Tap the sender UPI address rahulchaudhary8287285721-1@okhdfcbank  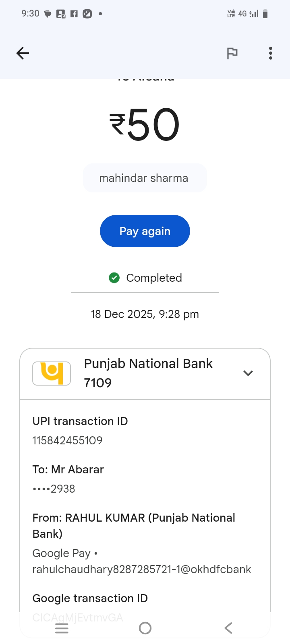(142, 569)
